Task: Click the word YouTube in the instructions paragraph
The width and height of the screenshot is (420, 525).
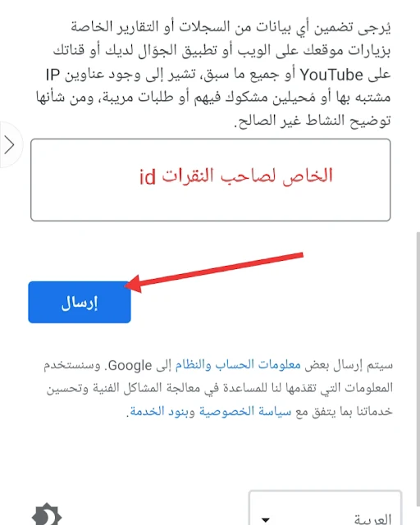Action: pos(331,75)
